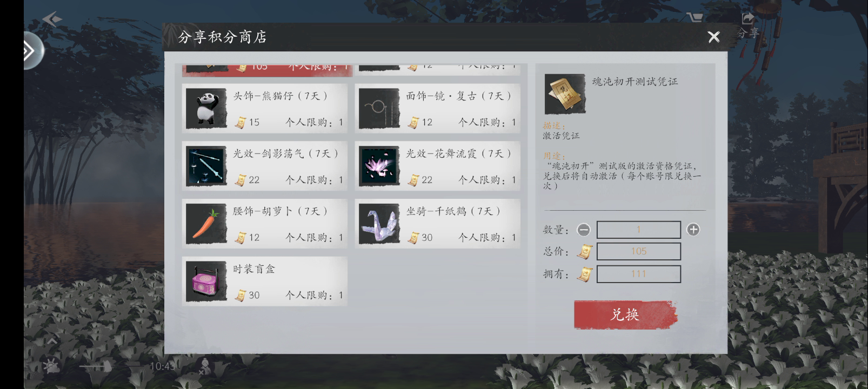Select the fashion blind box 时装盲盒
Screen dimensions: 868x389
(265, 281)
